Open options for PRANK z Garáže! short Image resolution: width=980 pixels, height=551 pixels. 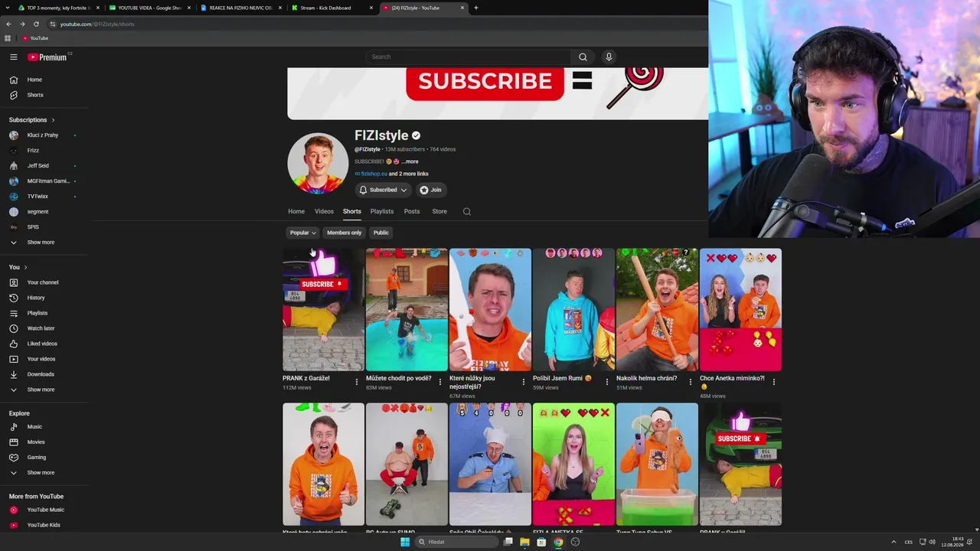[x=356, y=381]
